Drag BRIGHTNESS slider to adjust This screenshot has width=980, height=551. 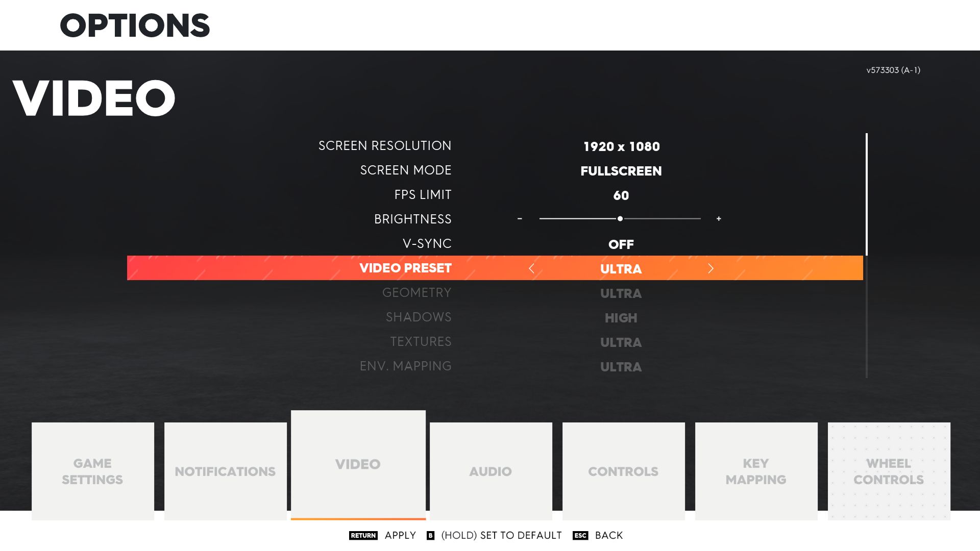point(620,219)
